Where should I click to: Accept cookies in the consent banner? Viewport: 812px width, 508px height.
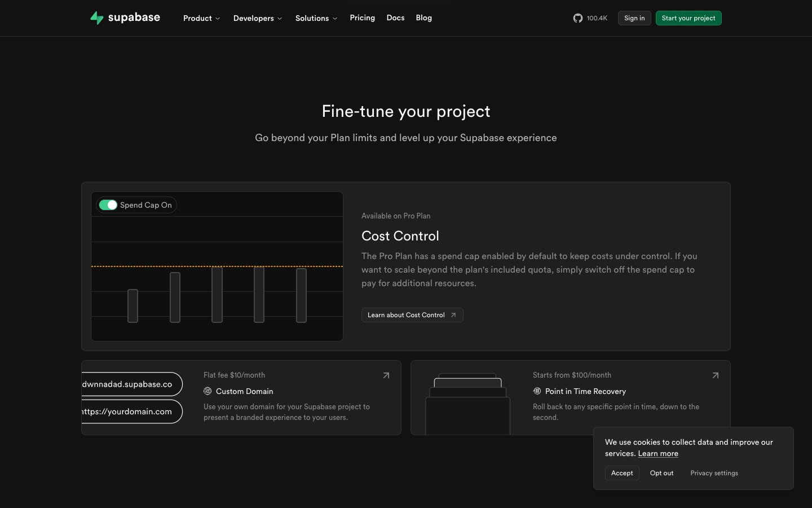622,473
